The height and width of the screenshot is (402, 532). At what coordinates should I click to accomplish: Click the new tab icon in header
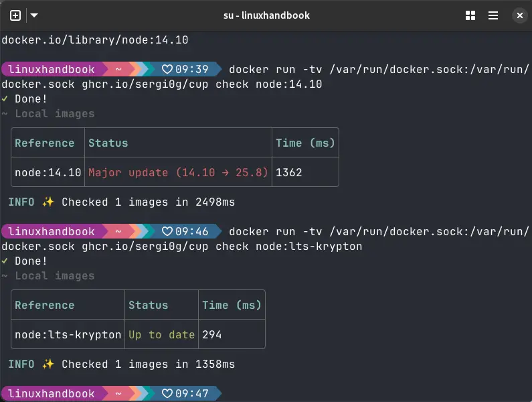coord(15,15)
